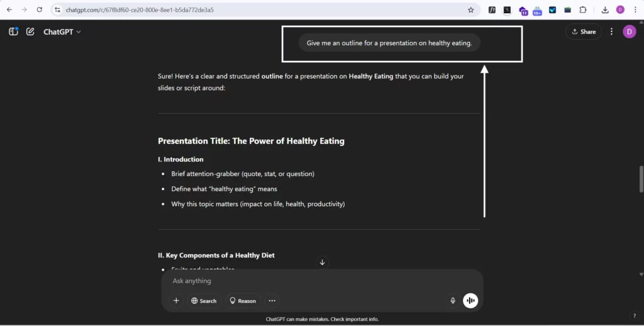644x326 pixels.
Task: Open the browser downloads icon
Action: (604, 10)
